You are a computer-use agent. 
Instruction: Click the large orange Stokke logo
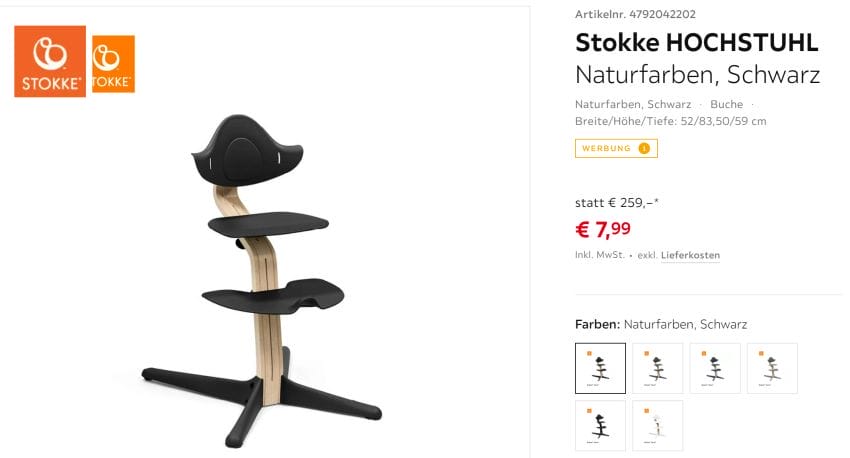50,61
